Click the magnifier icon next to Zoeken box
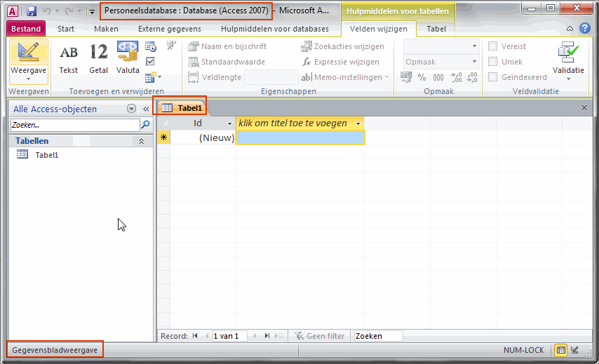Screen dimensions: 599x364 (x=146, y=125)
